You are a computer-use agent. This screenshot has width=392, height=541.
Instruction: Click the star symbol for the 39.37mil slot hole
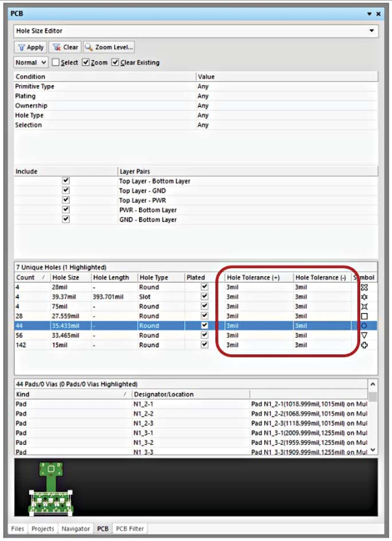coord(364,297)
